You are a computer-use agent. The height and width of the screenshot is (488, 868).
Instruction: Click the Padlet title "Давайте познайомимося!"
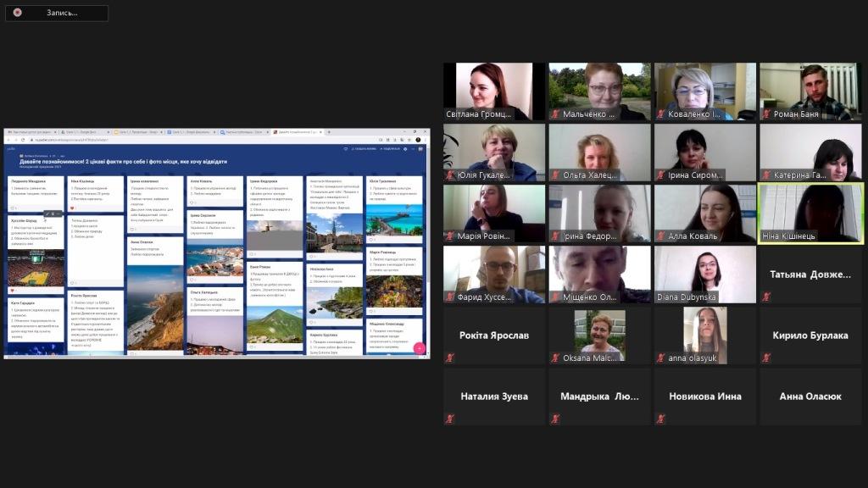123,162
